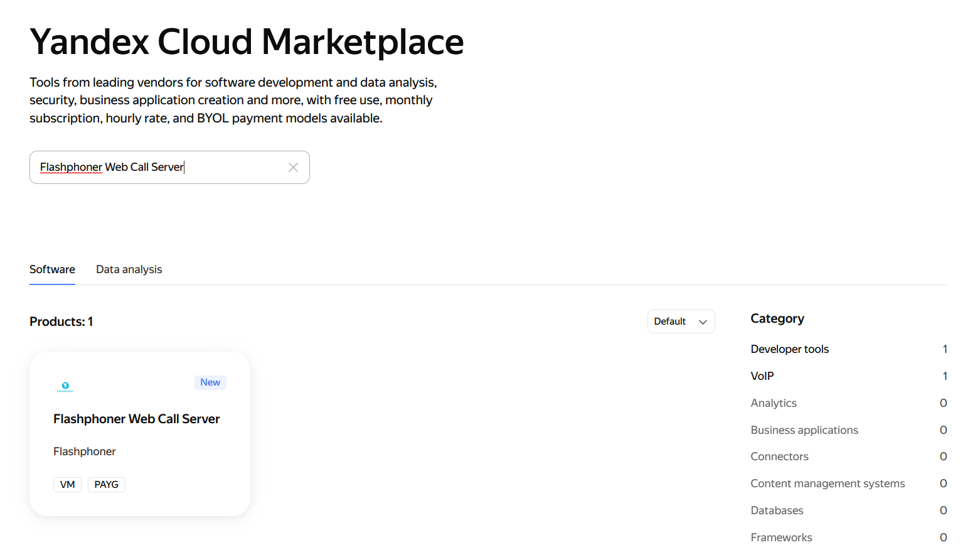Click the VM tag on product card
The width and height of the screenshot is (980, 545).
pyautogui.click(x=67, y=485)
